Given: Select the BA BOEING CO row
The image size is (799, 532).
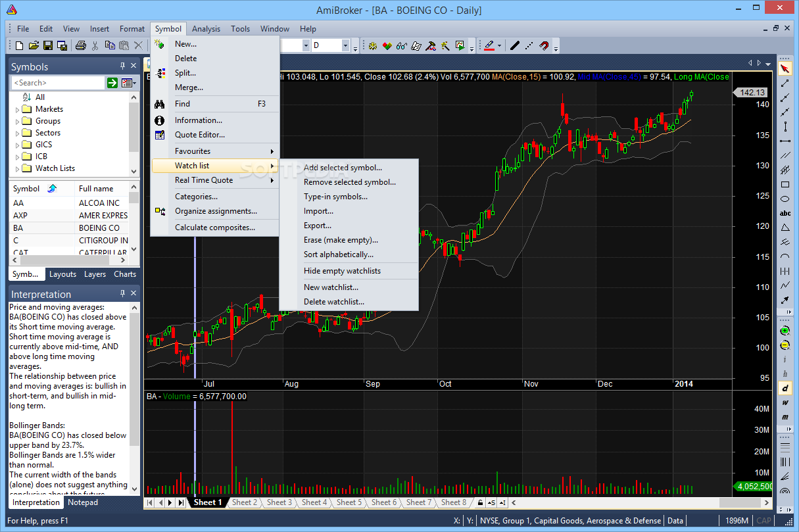Looking at the screenshot, I should point(70,228).
